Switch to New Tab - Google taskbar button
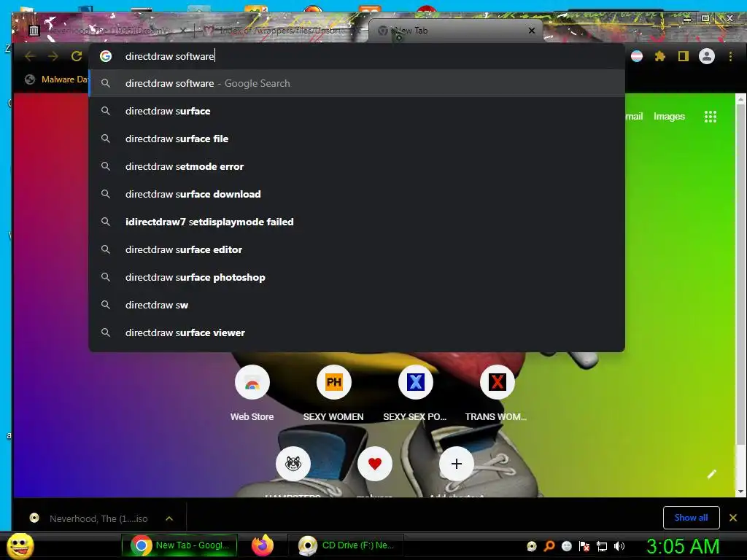Viewport: 747px width, 560px height. click(x=179, y=545)
